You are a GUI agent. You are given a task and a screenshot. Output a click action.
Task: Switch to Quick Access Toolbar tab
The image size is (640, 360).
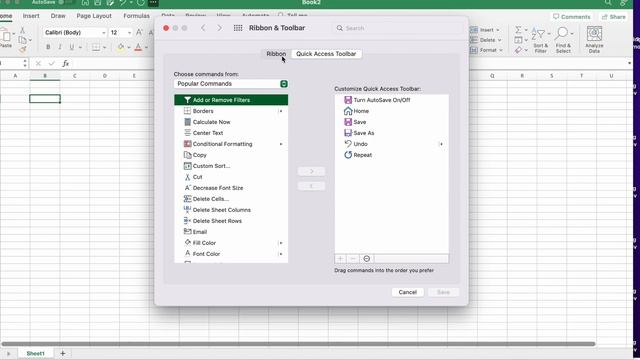coord(326,54)
